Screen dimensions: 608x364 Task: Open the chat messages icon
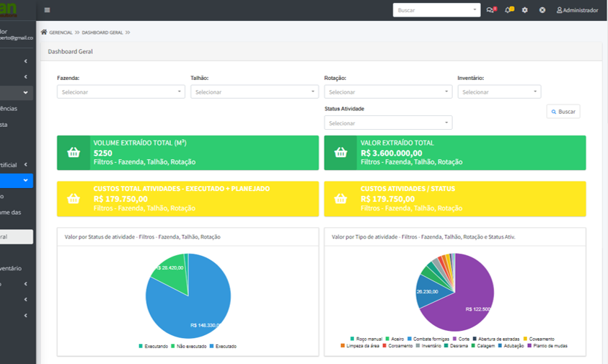click(490, 10)
